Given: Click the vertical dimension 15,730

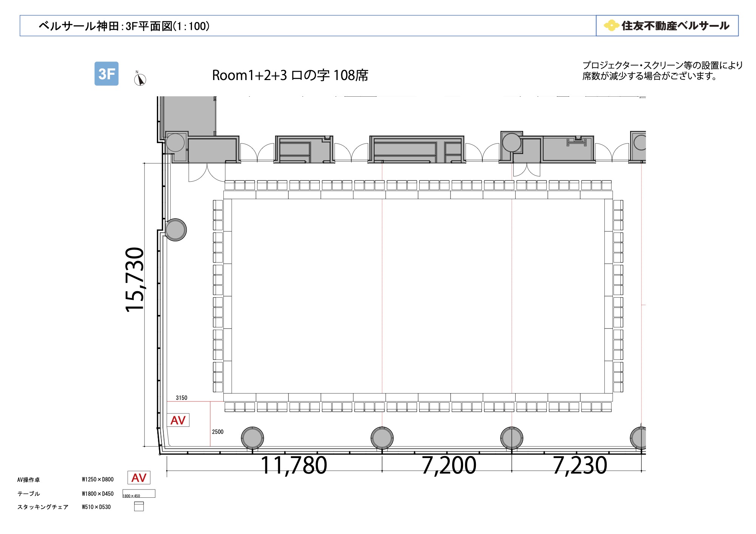Looking at the screenshot, I should click(135, 279).
